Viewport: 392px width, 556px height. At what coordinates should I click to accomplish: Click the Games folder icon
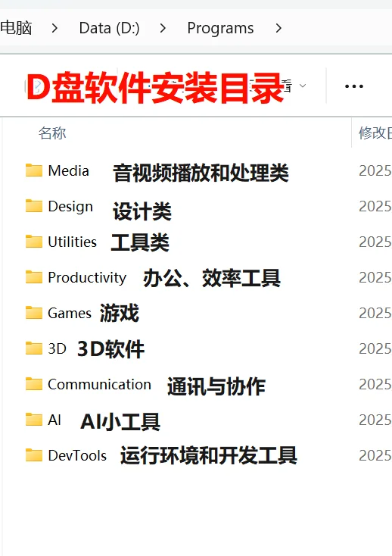tap(34, 313)
